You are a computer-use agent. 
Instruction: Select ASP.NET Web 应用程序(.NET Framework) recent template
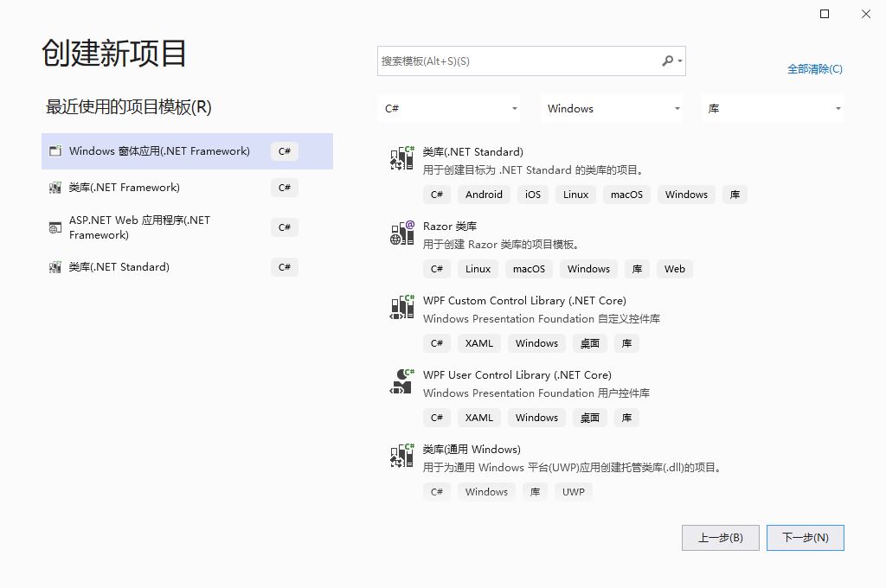click(x=187, y=227)
